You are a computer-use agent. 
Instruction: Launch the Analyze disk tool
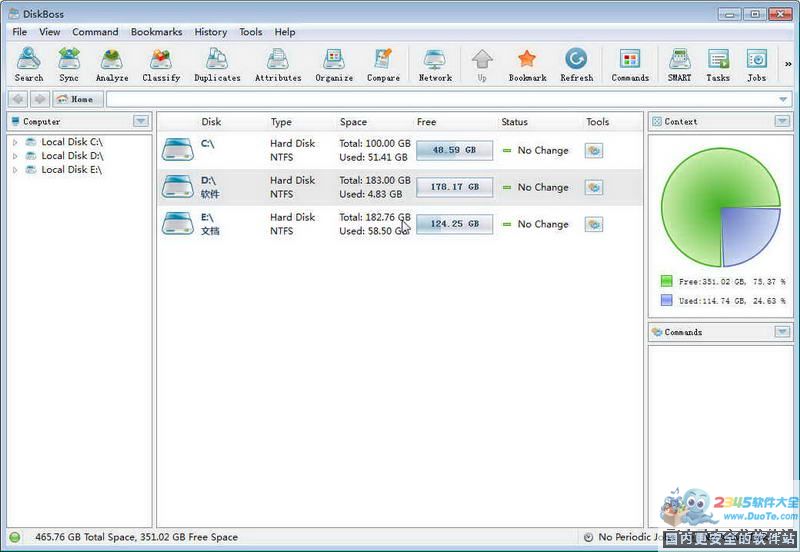coord(112,64)
